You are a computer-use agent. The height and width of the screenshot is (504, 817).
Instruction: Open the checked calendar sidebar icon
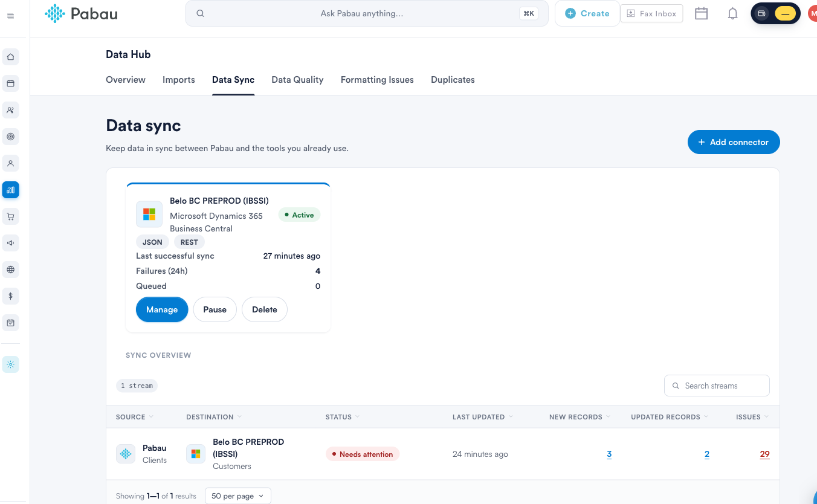click(10, 323)
